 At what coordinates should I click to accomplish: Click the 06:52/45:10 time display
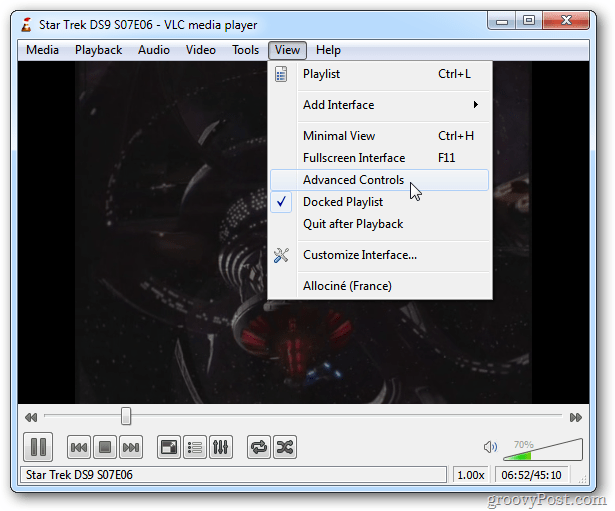coord(531,475)
